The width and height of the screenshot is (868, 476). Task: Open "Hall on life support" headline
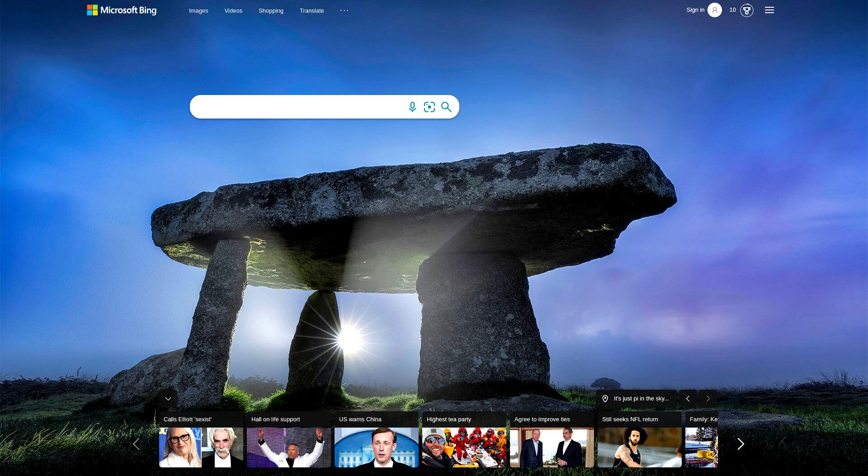point(275,419)
